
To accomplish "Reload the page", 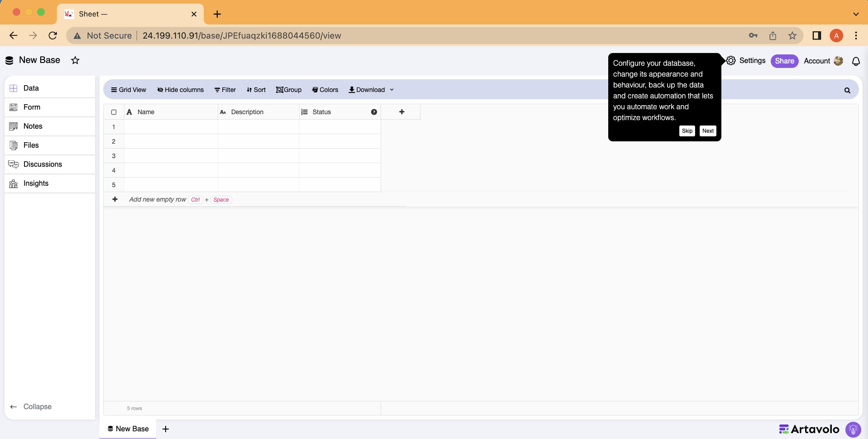I will (53, 35).
